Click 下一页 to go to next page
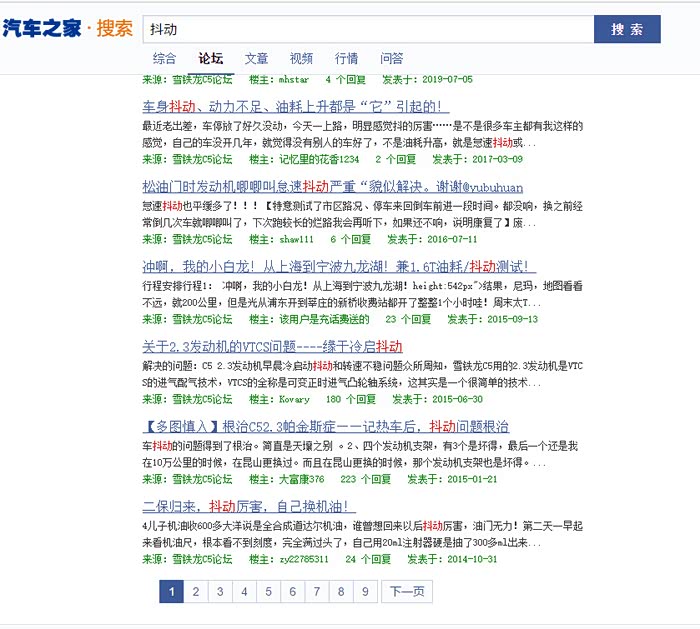The height and width of the screenshot is (629, 700). coord(406,592)
